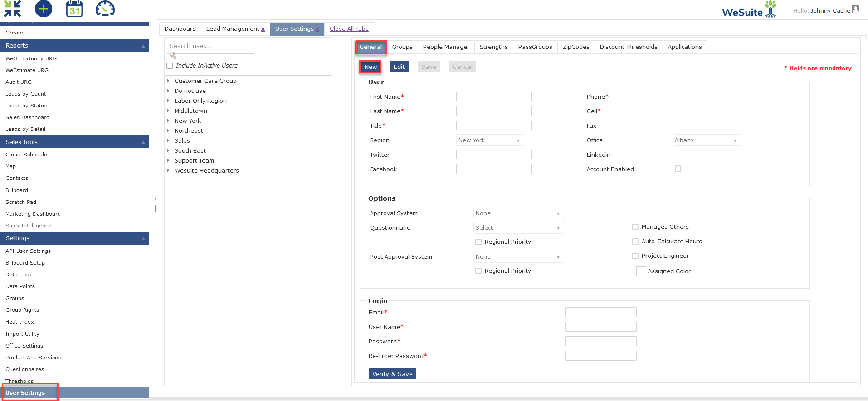Collapse the Settings section arrow
The image size is (868, 401).
tap(143, 239)
